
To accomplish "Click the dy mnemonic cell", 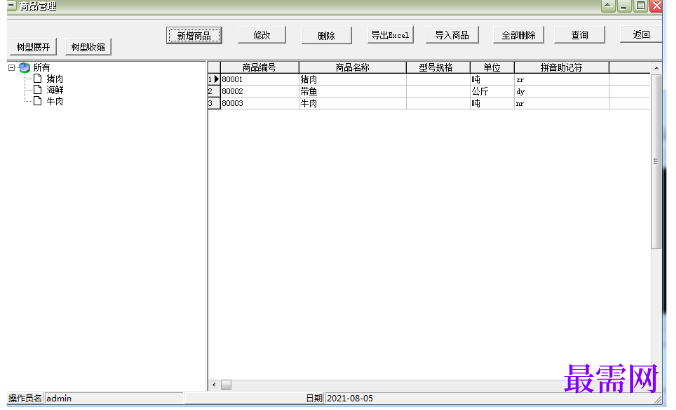I will tap(561, 91).
